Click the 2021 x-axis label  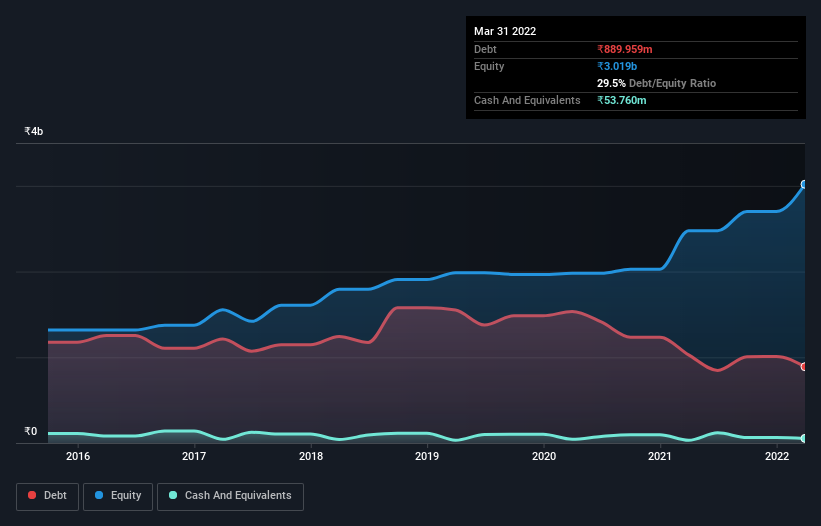point(660,456)
